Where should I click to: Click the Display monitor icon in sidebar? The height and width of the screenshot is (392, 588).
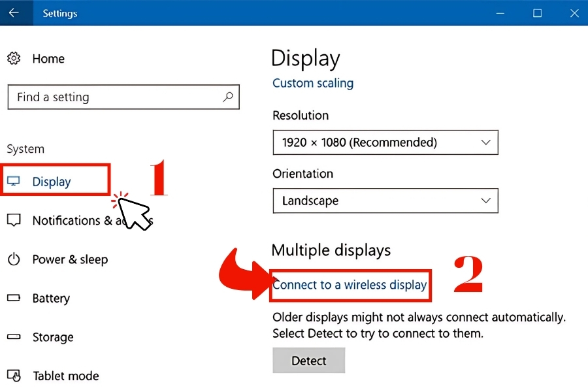14,182
